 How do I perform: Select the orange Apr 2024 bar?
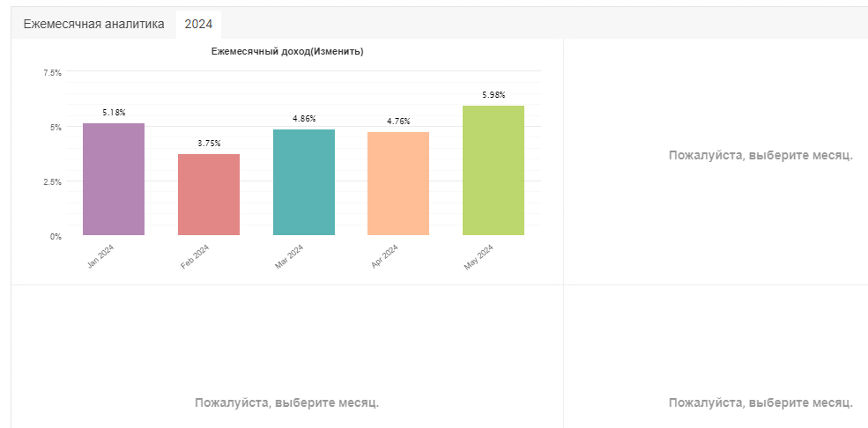click(x=398, y=183)
